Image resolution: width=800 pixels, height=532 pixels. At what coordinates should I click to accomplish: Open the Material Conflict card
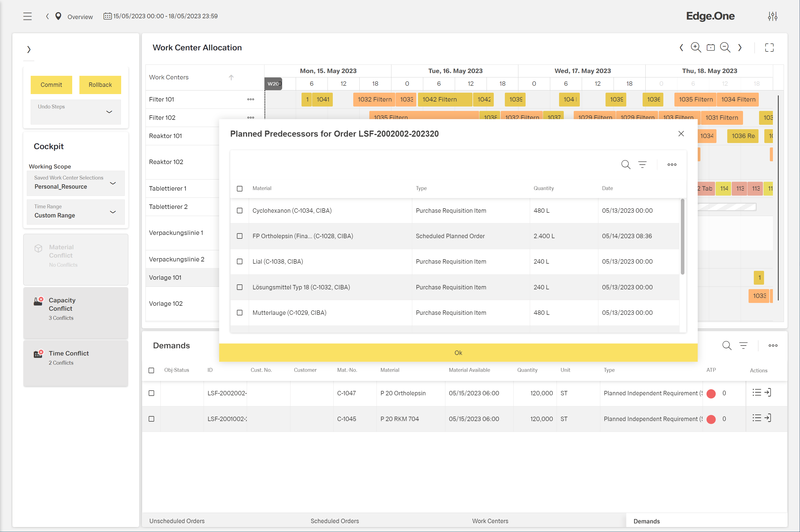76,259
